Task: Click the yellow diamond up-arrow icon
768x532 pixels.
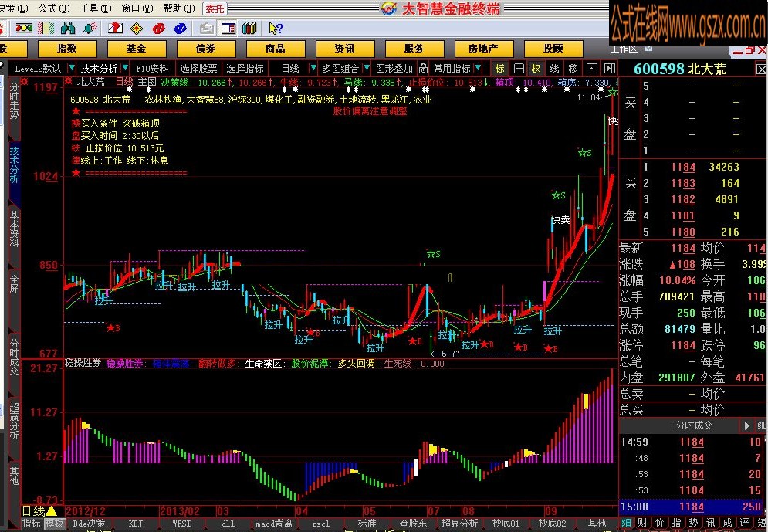Action: pos(137,29)
